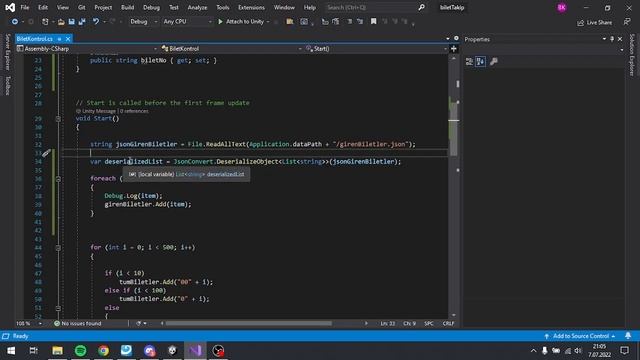Open the Assembly-CSharp project dropdown
Viewport: 640px width, 360px height.
pyautogui.click(x=87, y=49)
